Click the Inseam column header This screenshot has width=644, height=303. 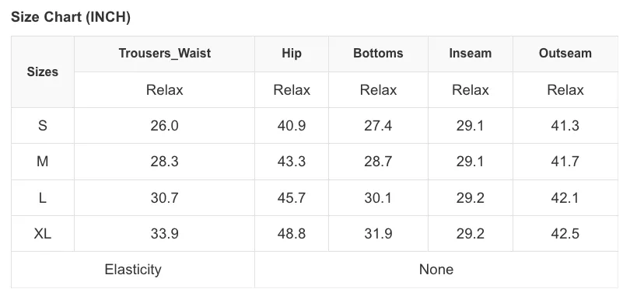[x=471, y=54]
